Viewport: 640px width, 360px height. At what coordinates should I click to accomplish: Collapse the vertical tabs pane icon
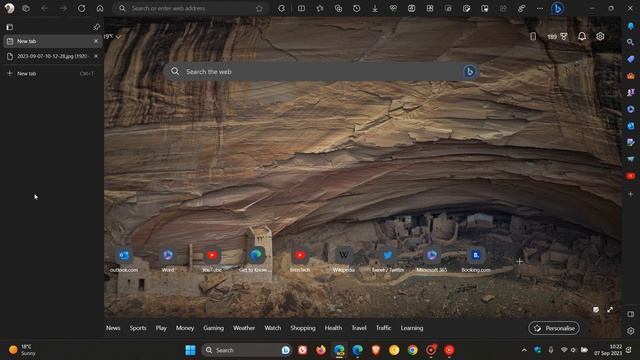[9, 27]
